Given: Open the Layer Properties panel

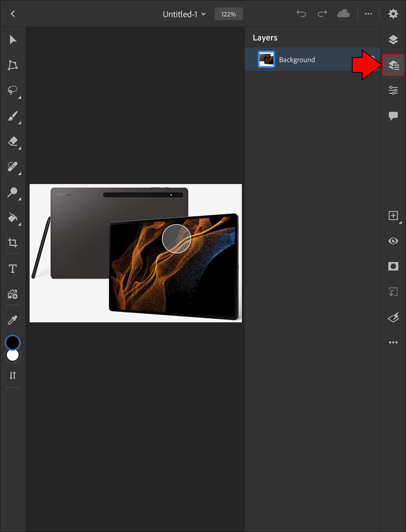Looking at the screenshot, I should click(393, 90).
